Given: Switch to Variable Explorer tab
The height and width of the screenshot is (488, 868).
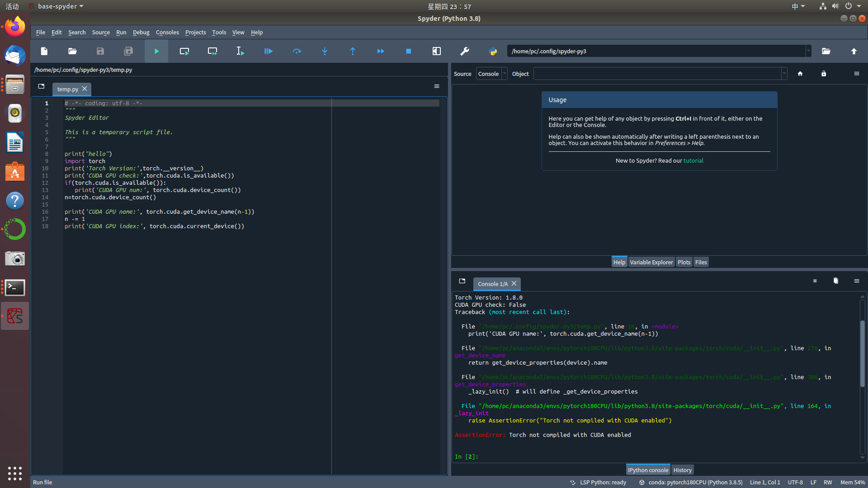Looking at the screenshot, I should point(651,262).
